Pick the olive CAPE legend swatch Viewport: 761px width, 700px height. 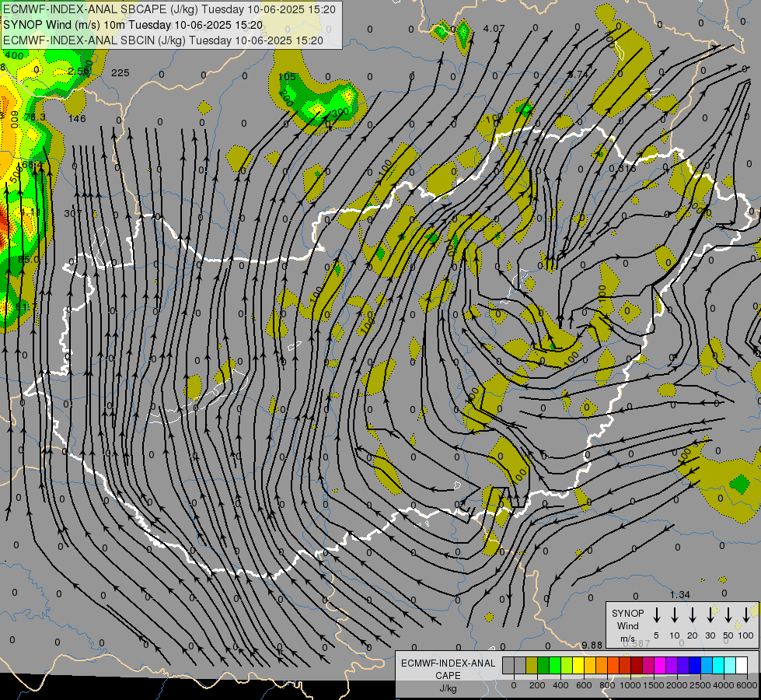pyautogui.click(x=532, y=666)
